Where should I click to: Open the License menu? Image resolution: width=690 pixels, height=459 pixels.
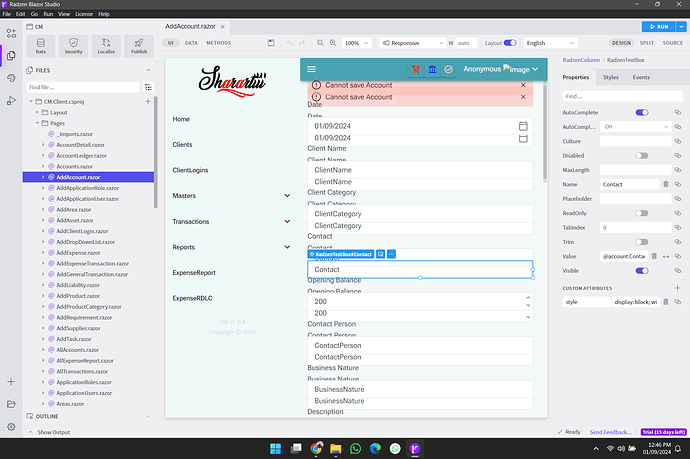point(84,14)
